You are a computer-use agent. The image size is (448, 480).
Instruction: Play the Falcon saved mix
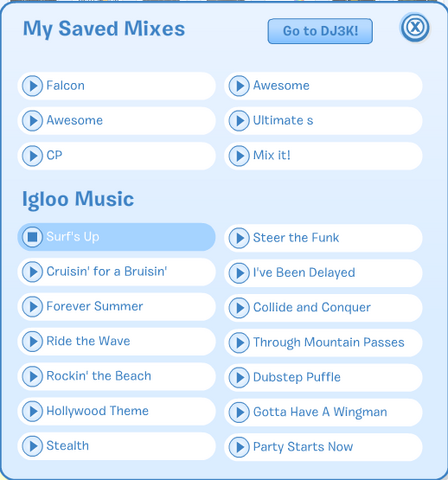32,86
